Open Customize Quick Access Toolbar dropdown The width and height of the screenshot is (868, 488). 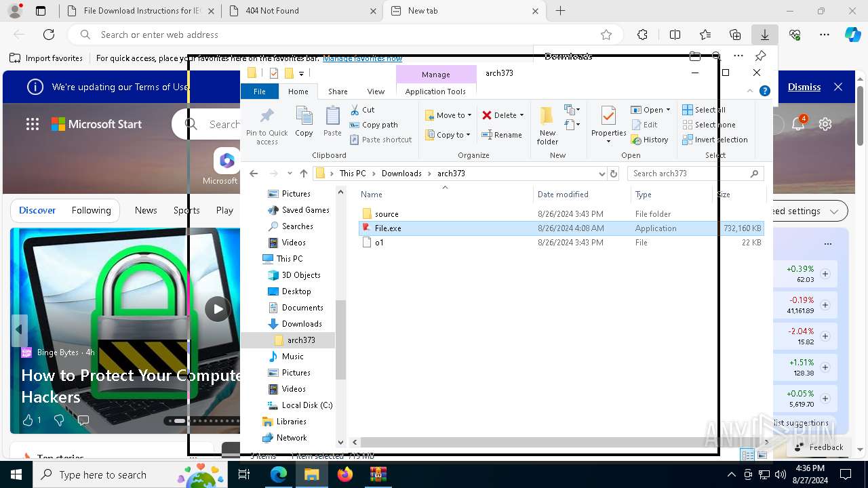(x=302, y=73)
